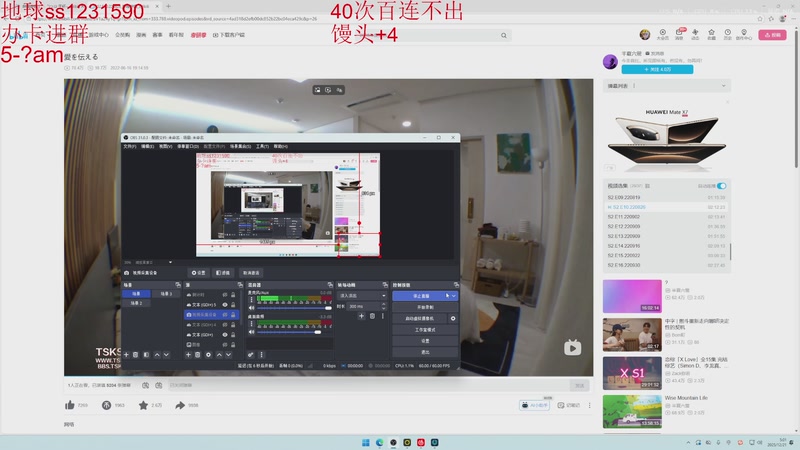Open desktop audio channel options dots in mixer
800x450 pixels.
point(251,323)
